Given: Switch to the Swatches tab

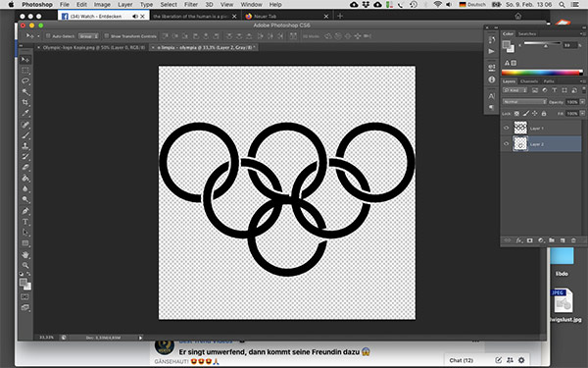Looking at the screenshot, I should pos(527,33).
